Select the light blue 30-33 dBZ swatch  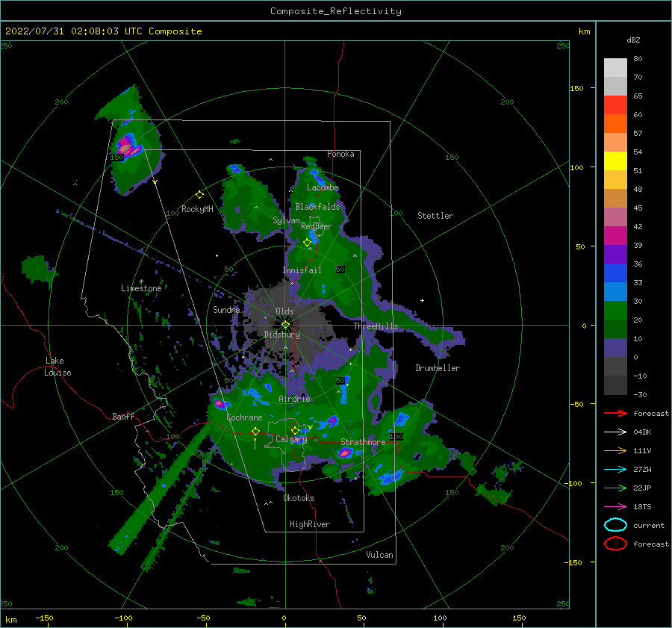[x=615, y=292]
